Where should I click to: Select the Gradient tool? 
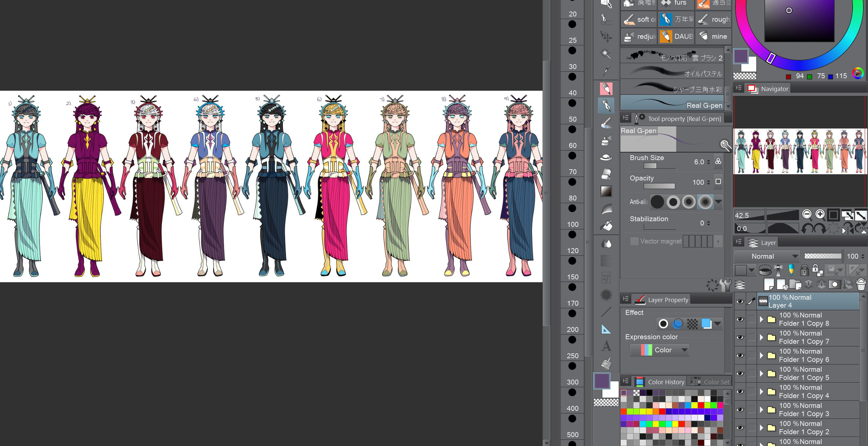point(606,192)
